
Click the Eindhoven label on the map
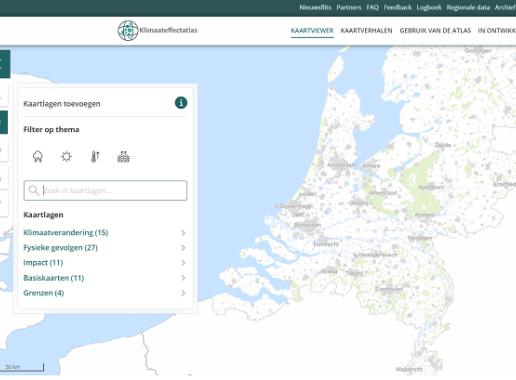(389, 289)
